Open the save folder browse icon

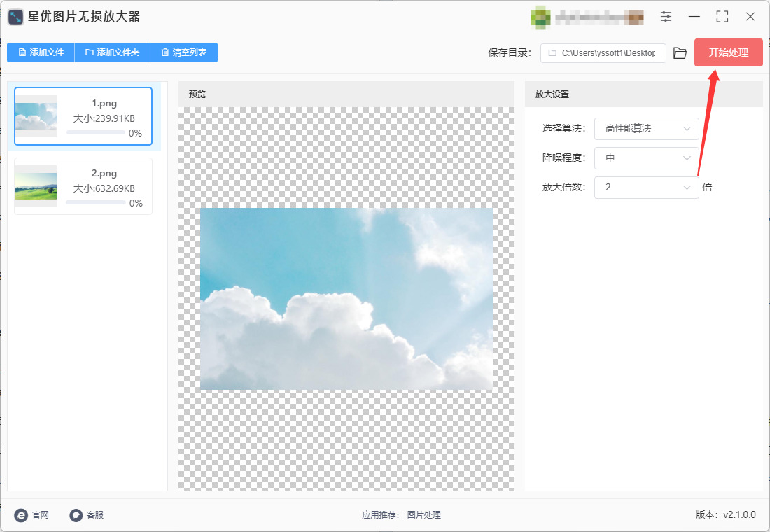(x=680, y=53)
